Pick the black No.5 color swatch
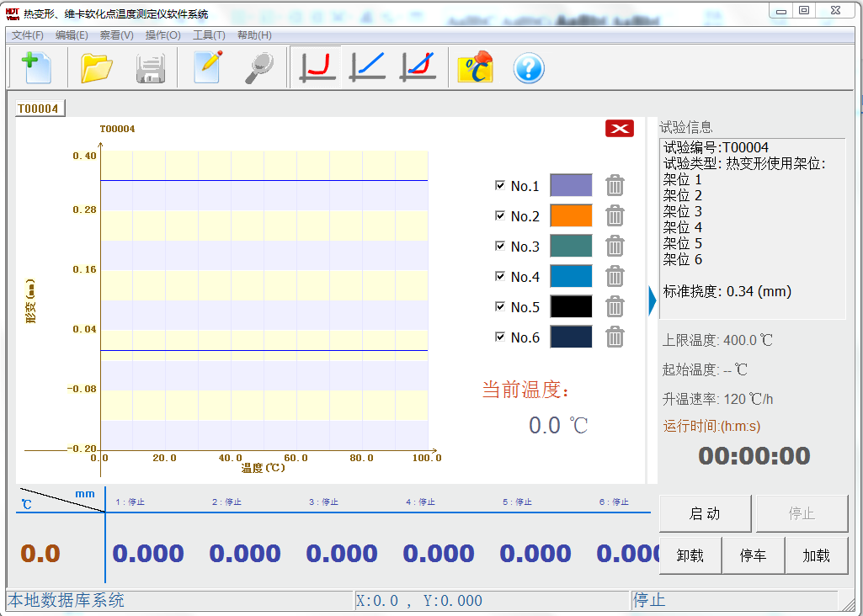The width and height of the screenshot is (863, 616). click(x=572, y=306)
